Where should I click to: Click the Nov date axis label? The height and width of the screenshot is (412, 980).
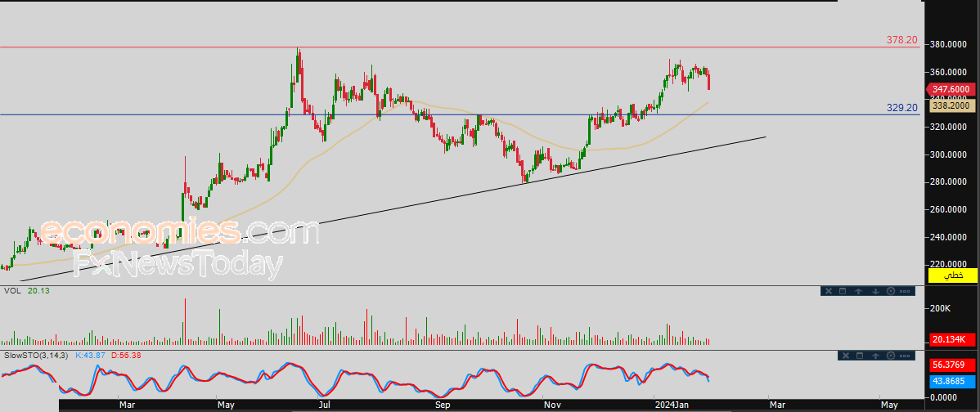(x=552, y=405)
